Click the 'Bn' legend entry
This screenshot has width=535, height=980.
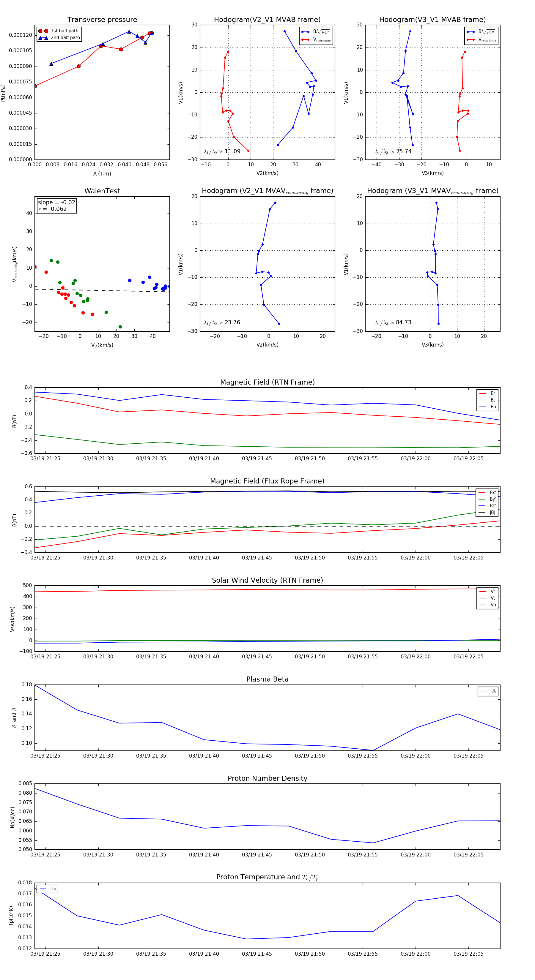point(487,407)
